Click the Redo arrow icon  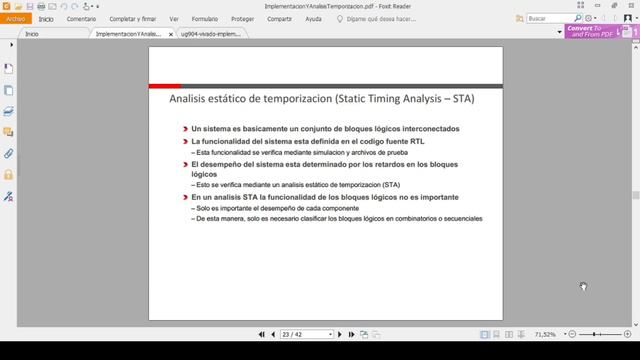(75, 7)
